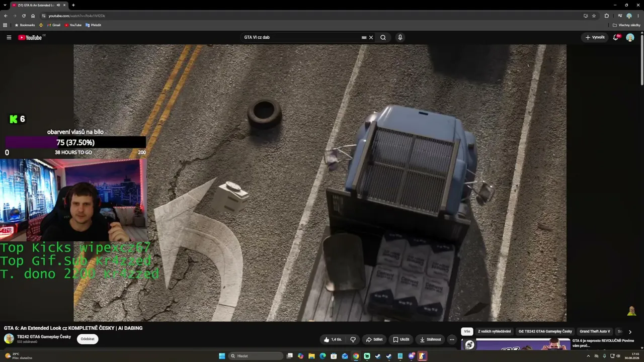Open the YouTube bookmark
The image size is (644, 362).
[73, 25]
